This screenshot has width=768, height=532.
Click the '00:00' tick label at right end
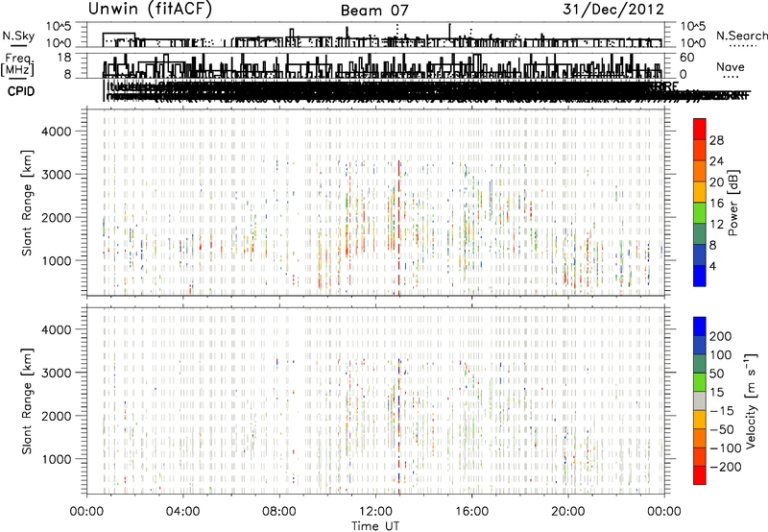click(x=664, y=512)
